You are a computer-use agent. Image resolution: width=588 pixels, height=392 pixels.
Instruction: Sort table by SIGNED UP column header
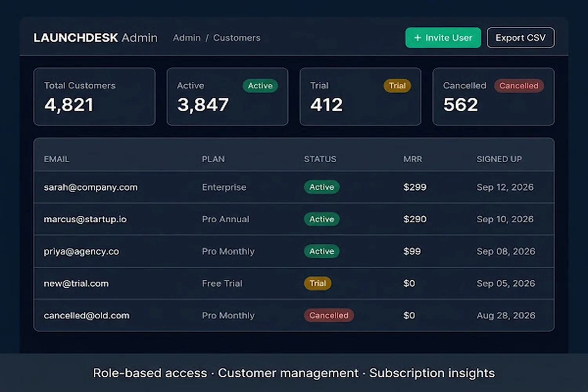[x=499, y=159]
